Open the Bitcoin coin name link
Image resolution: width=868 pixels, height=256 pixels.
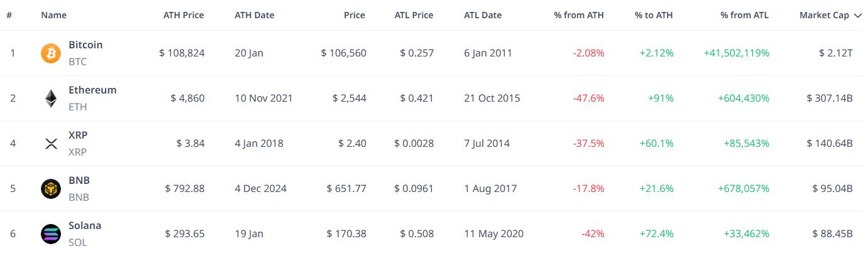coord(85,45)
